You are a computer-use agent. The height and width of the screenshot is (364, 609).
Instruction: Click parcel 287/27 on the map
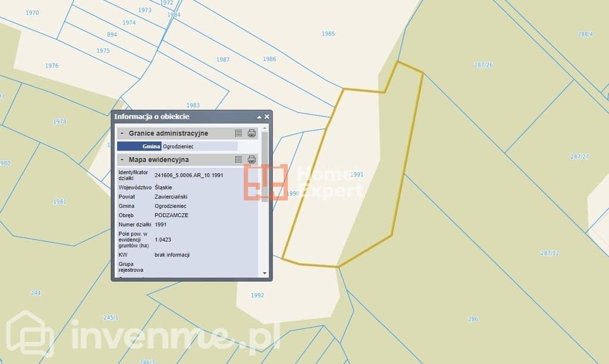pyautogui.click(x=579, y=156)
